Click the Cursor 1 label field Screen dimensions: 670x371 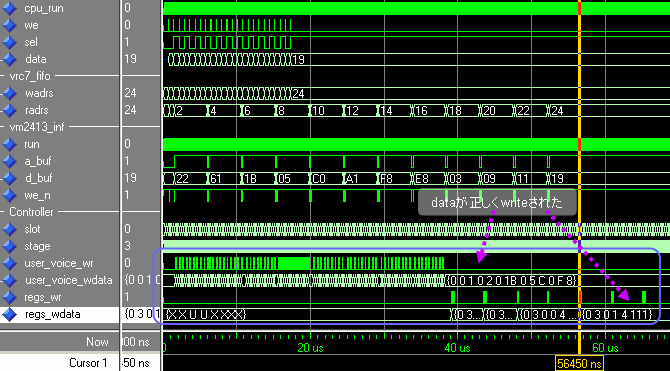click(x=88, y=363)
